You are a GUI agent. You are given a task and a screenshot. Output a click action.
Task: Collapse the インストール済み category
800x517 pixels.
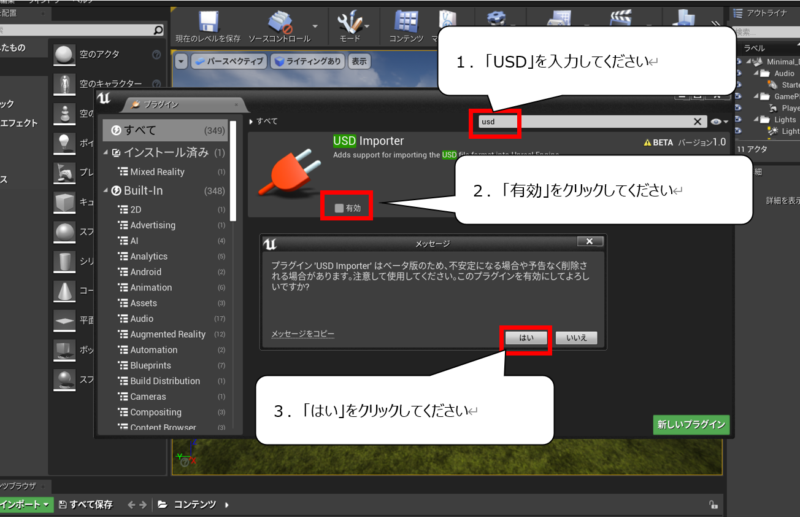[106, 153]
